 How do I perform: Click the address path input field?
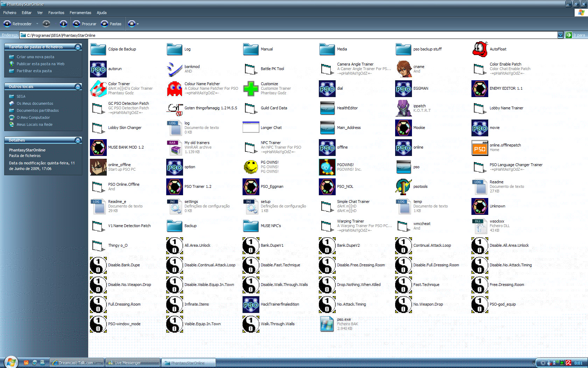coord(288,35)
